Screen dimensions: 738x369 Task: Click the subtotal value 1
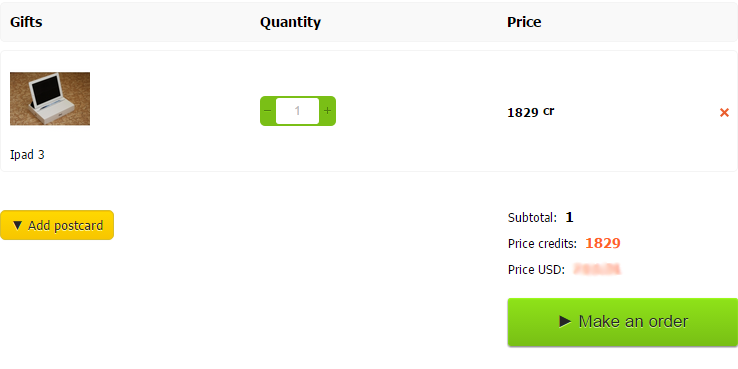[x=570, y=217]
